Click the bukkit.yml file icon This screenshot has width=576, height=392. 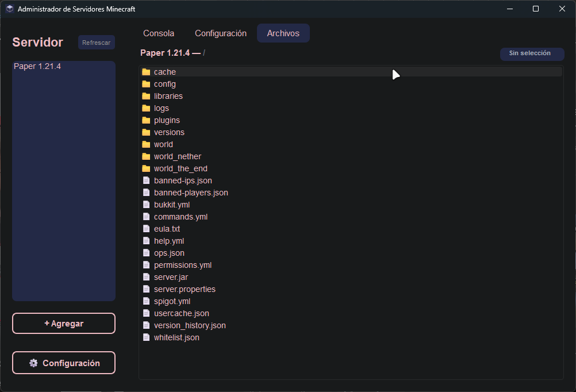146,205
